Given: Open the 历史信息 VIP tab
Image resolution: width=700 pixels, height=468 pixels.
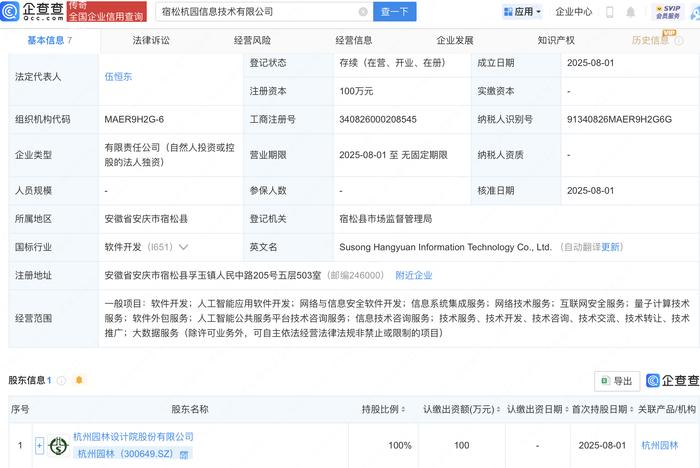Looking at the screenshot, I should point(650,41).
